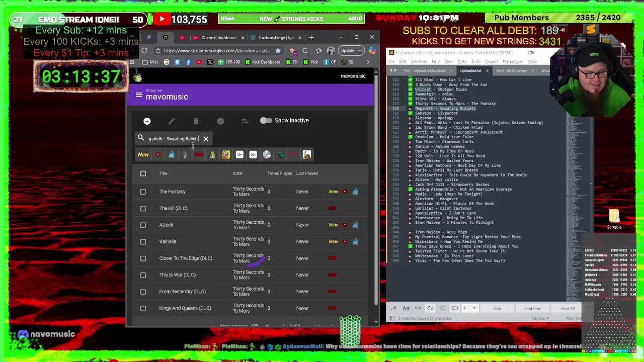Switch to the Upload Defaults.txt tab

tap(429, 71)
